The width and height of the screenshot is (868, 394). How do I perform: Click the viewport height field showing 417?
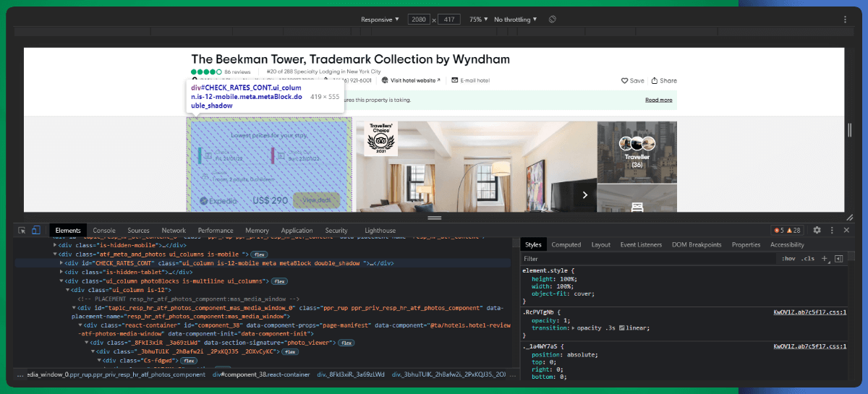point(450,20)
